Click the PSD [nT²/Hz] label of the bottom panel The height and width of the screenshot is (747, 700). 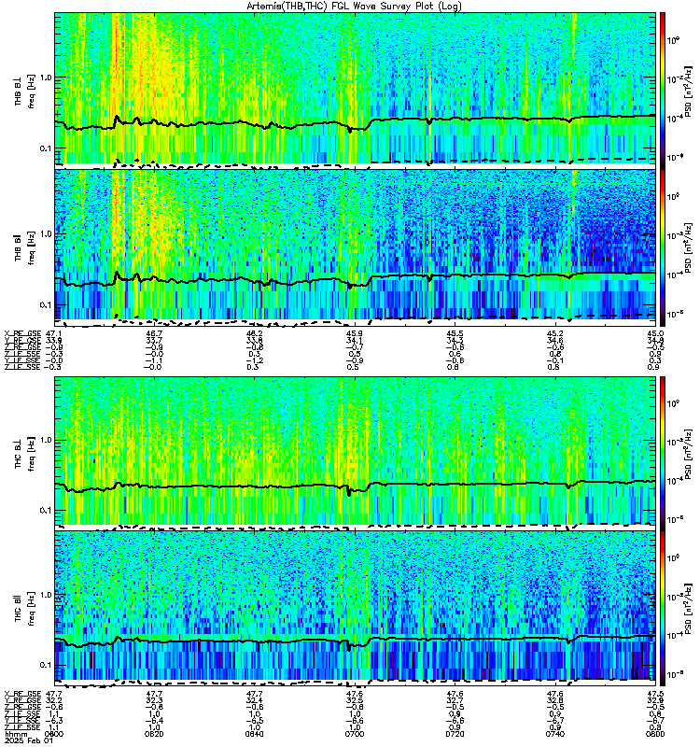click(x=688, y=609)
